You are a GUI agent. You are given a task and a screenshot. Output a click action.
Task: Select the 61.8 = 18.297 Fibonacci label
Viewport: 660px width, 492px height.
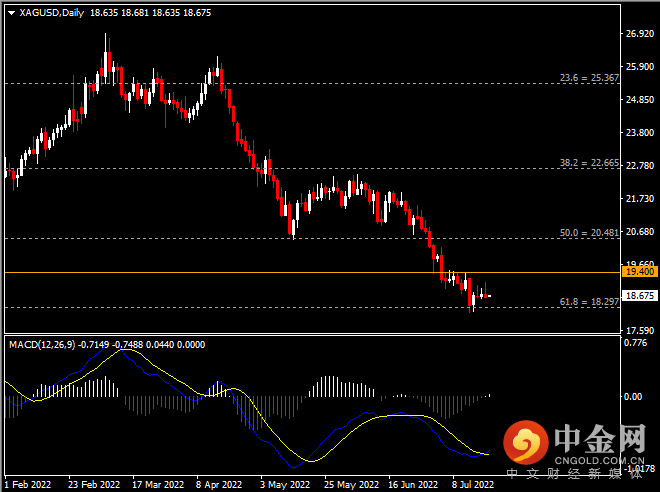(589, 302)
